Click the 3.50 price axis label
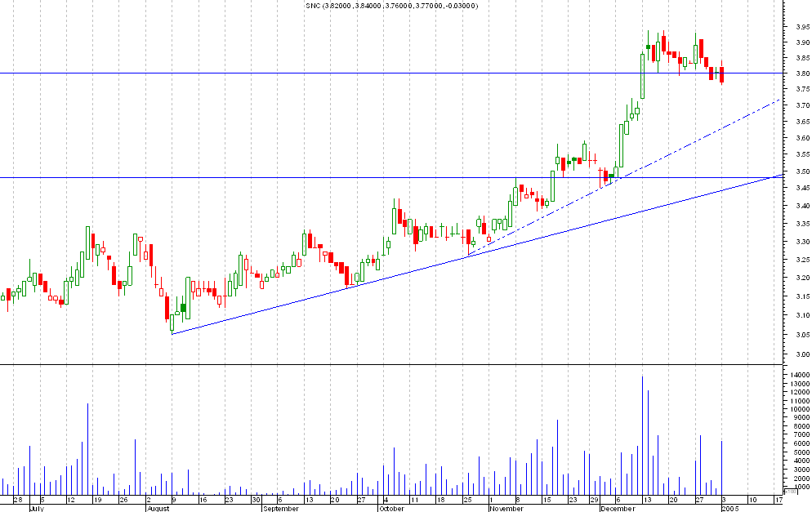 pyautogui.click(x=803, y=171)
